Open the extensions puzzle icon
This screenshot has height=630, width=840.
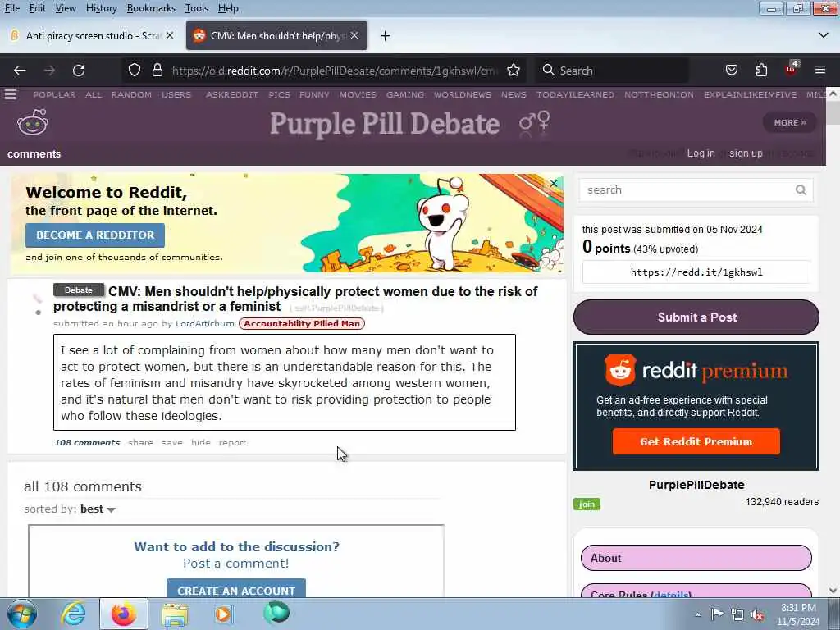click(761, 71)
